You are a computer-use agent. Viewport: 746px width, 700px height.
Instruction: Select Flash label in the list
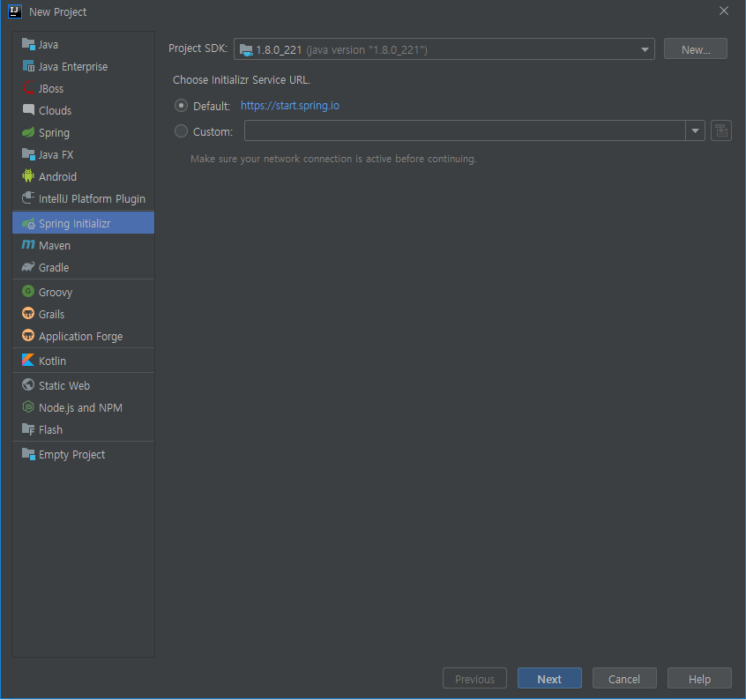[x=50, y=429]
